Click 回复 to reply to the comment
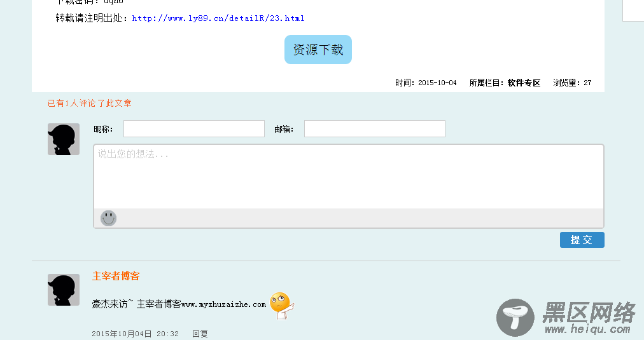Viewport: 644px width, 340px height. [x=200, y=334]
